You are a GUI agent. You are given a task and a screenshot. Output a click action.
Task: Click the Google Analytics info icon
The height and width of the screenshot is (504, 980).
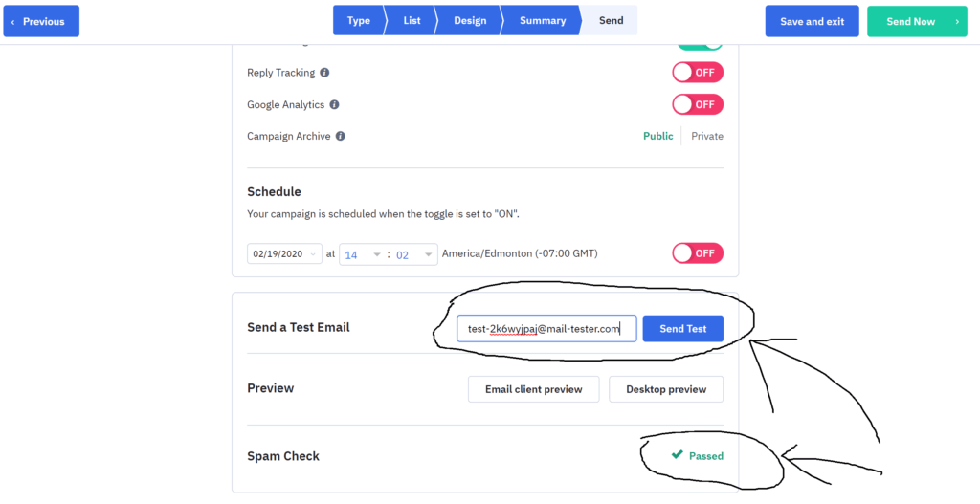coord(334,105)
